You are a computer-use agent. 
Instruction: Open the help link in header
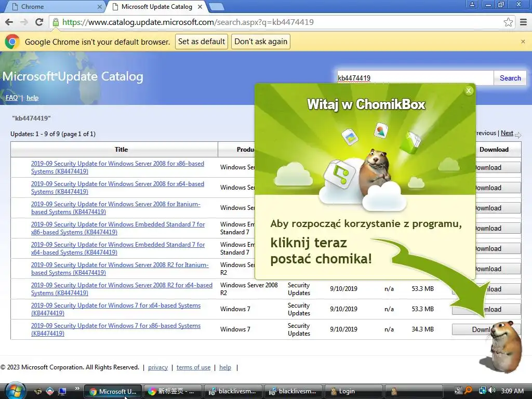click(x=33, y=98)
